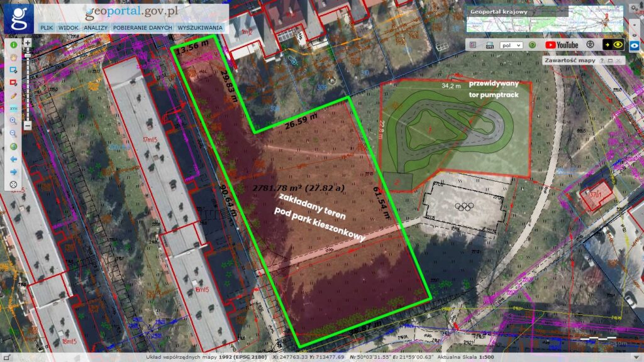Choose the pencil drawing tool
644x362 pixels.
coord(13,96)
